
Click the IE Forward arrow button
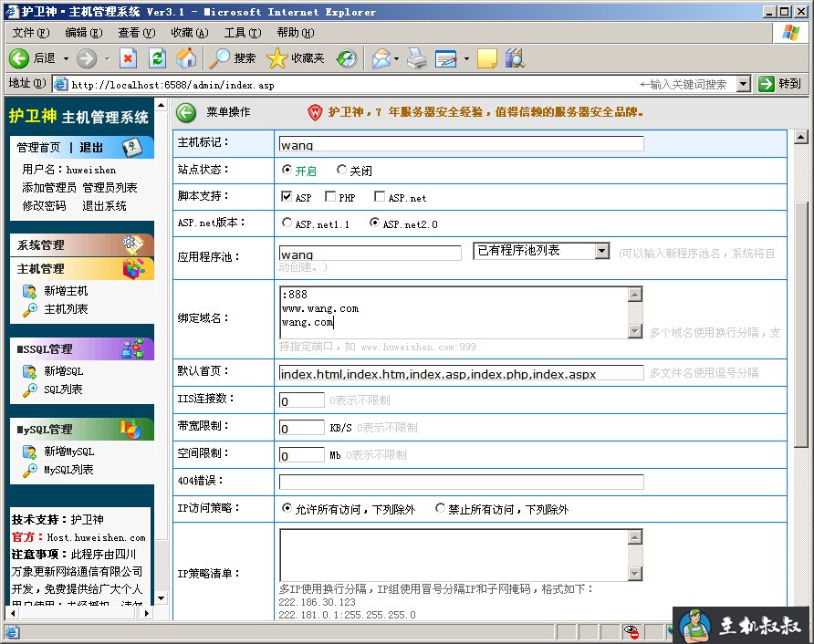point(87,58)
